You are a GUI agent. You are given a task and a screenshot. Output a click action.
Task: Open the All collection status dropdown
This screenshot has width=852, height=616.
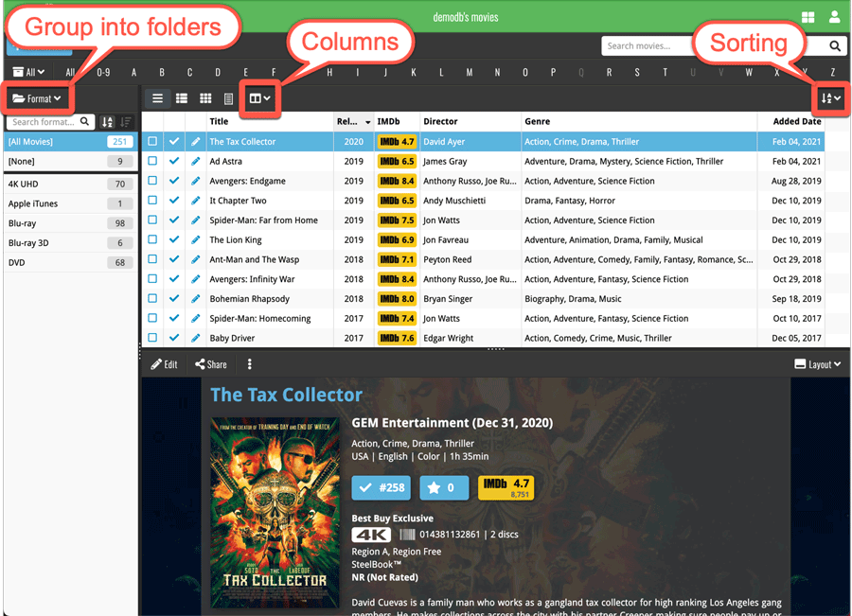28,72
